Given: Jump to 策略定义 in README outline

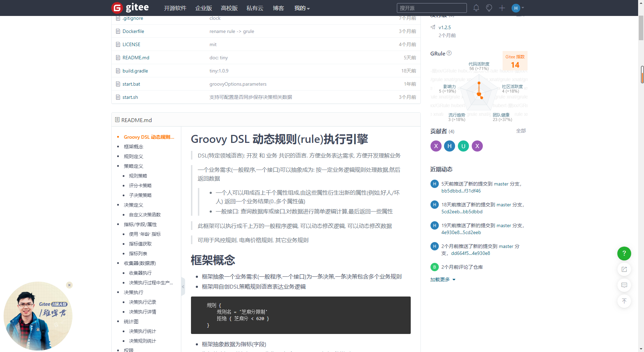Looking at the screenshot, I should (133, 166).
